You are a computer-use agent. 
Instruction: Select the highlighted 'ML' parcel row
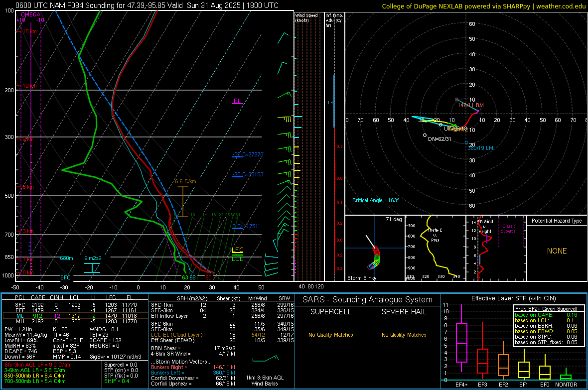point(75,316)
